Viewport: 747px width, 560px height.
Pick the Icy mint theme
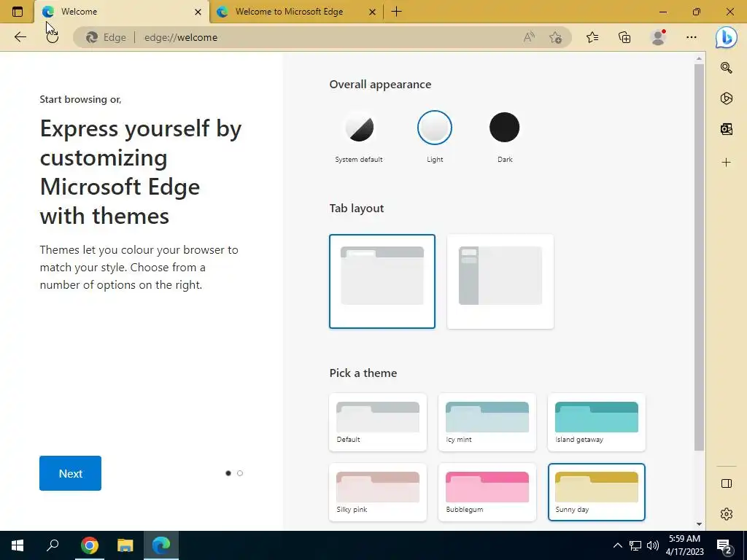pyautogui.click(x=487, y=422)
